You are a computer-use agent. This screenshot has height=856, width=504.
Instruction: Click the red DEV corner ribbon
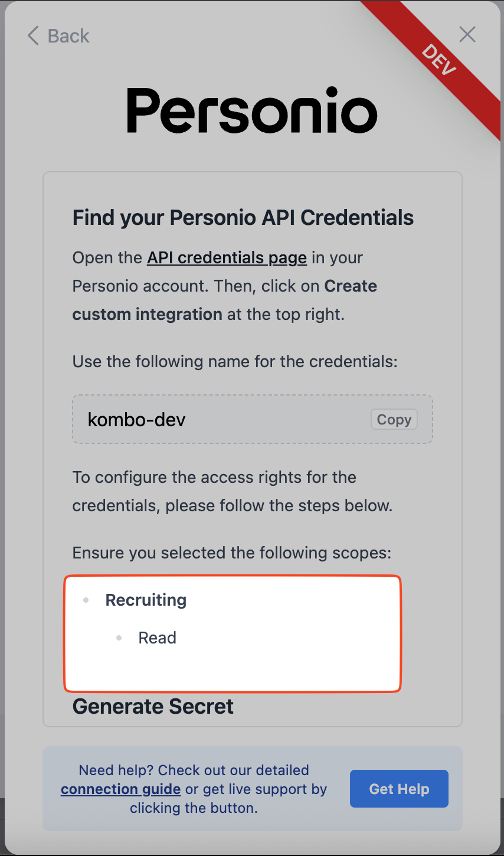[x=440, y=59]
